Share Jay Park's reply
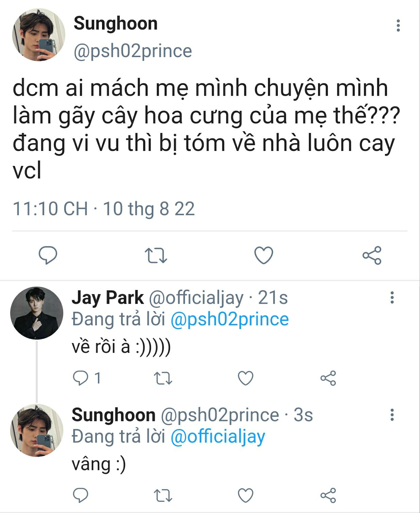Image resolution: width=420 pixels, height=513 pixels. [x=328, y=378]
